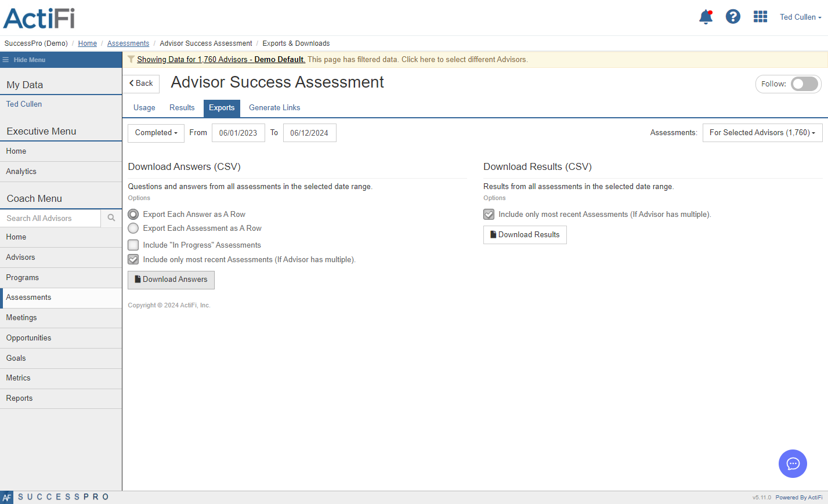Focus the Search All Advisors box
The height and width of the screenshot is (504, 828).
50,218
